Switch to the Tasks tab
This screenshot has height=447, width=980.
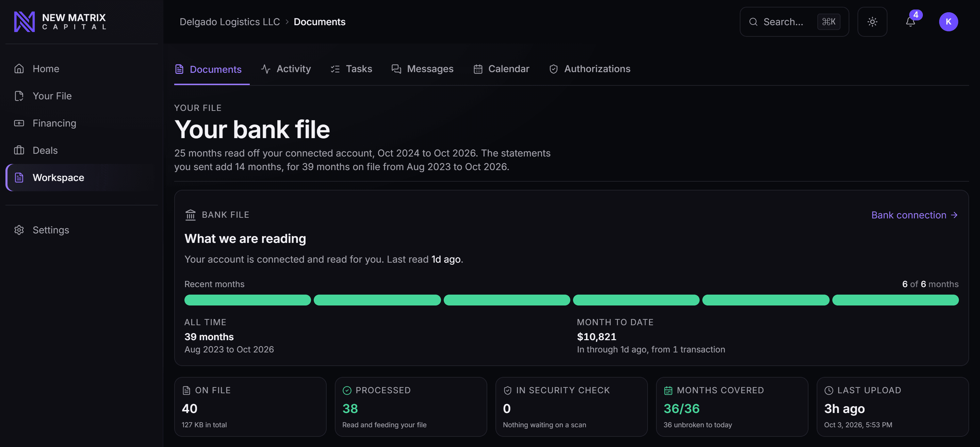point(351,69)
